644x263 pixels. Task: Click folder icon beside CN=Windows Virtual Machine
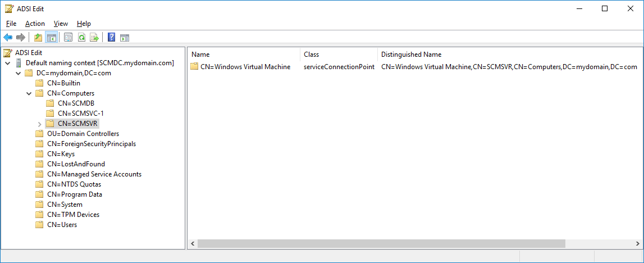pyautogui.click(x=194, y=66)
